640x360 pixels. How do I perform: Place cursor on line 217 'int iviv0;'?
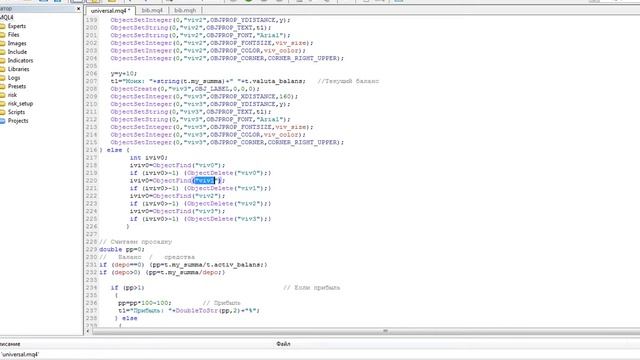[149, 158]
